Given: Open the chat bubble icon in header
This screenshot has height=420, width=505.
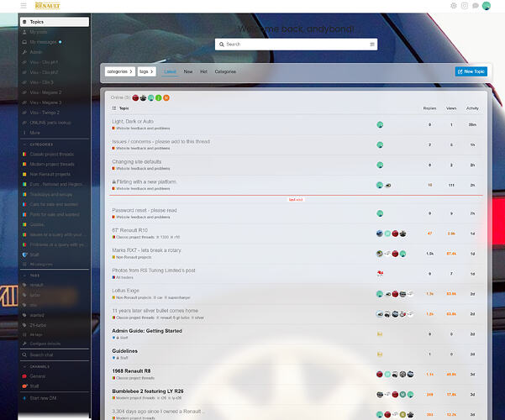Looking at the screenshot, I should pyautogui.click(x=476, y=6).
